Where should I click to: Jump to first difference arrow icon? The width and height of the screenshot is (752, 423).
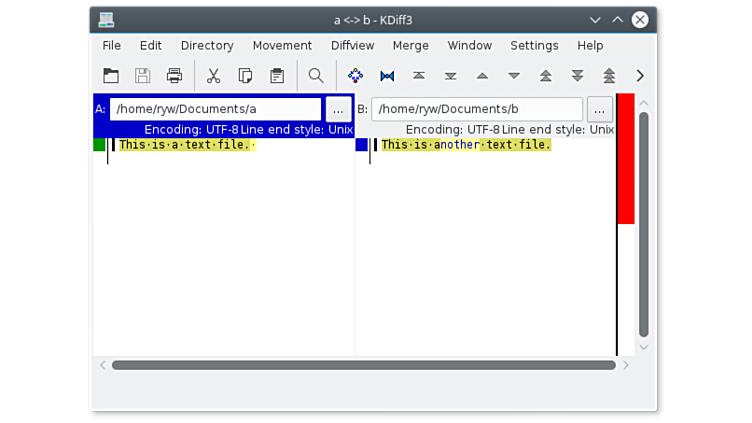pos(419,76)
